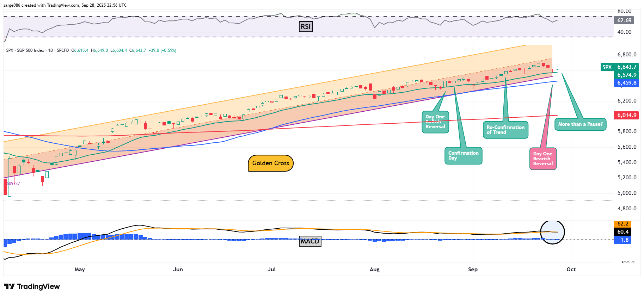644x297 pixels.
Task: Select the MACD indicator label
Action: [x=310, y=241]
